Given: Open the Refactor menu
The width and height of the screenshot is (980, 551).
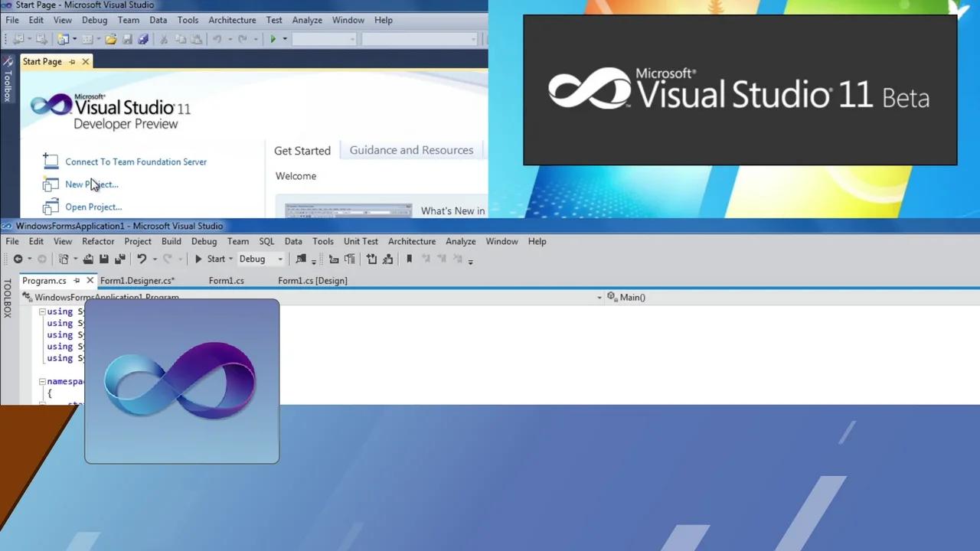Looking at the screenshot, I should point(98,241).
